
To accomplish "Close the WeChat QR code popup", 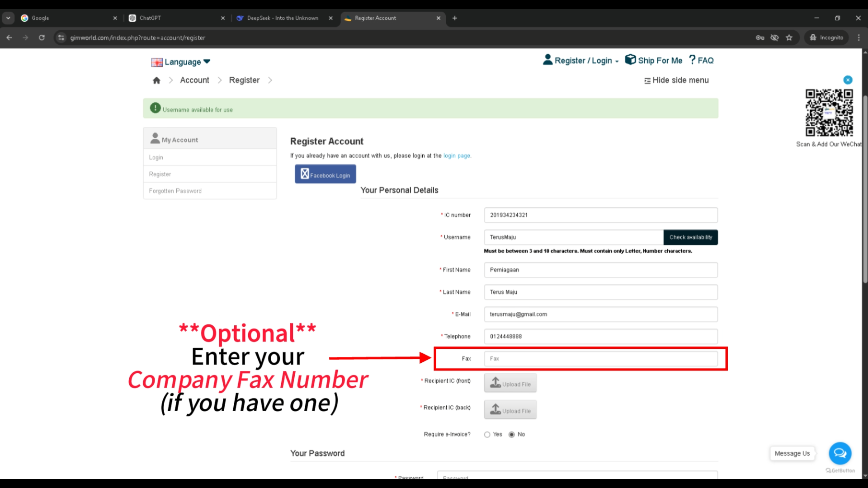I will [848, 80].
